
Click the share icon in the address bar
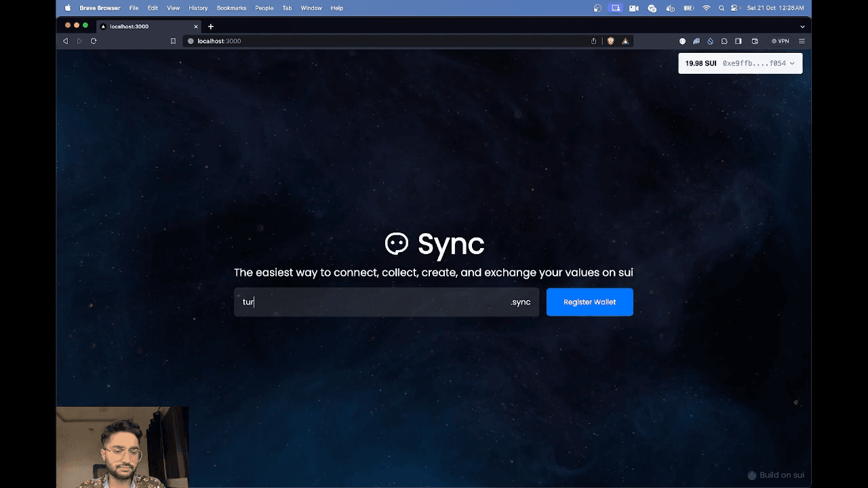pos(593,41)
